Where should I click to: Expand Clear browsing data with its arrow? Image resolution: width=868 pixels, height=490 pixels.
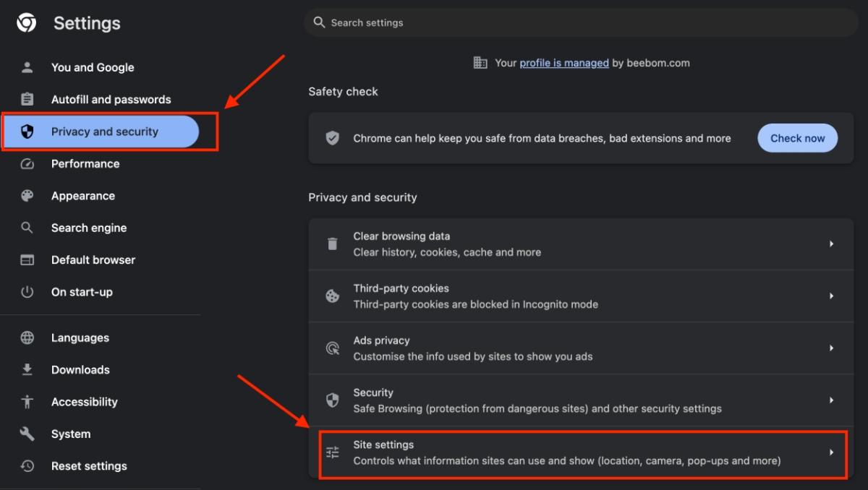tap(831, 244)
